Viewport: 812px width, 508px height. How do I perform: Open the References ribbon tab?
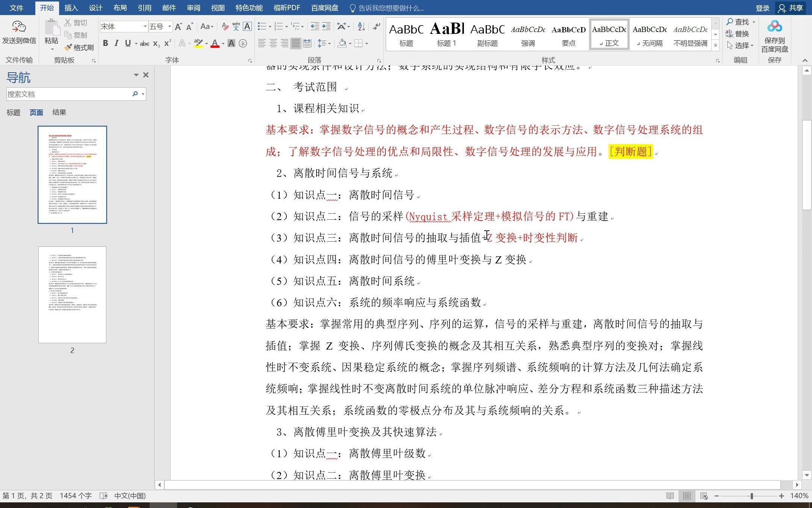[x=144, y=8]
